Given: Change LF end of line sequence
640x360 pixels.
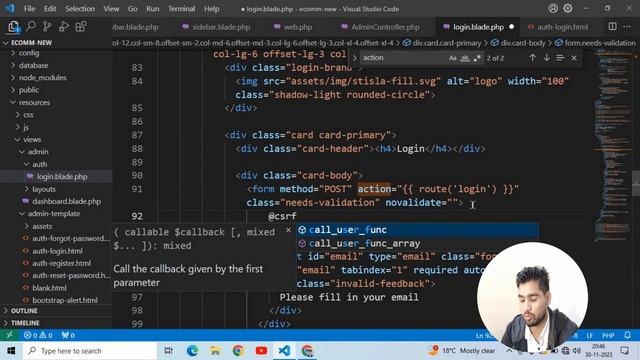Looking at the screenshot, I should point(589,335).
